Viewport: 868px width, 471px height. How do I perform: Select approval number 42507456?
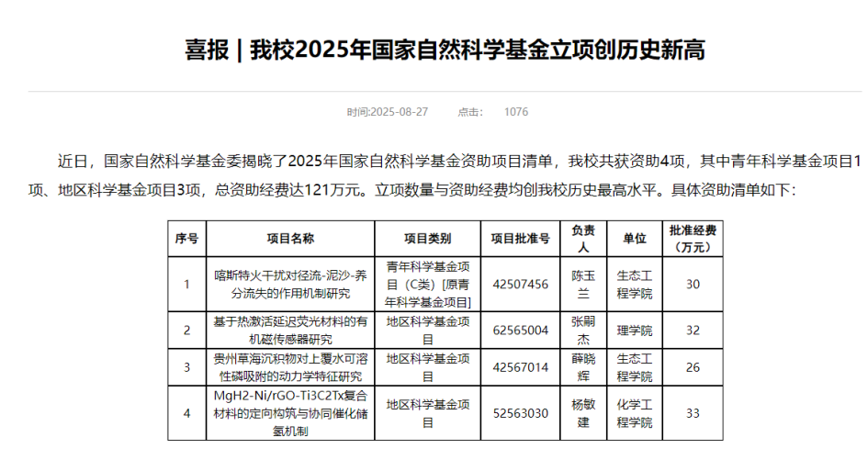pos(520,284)
